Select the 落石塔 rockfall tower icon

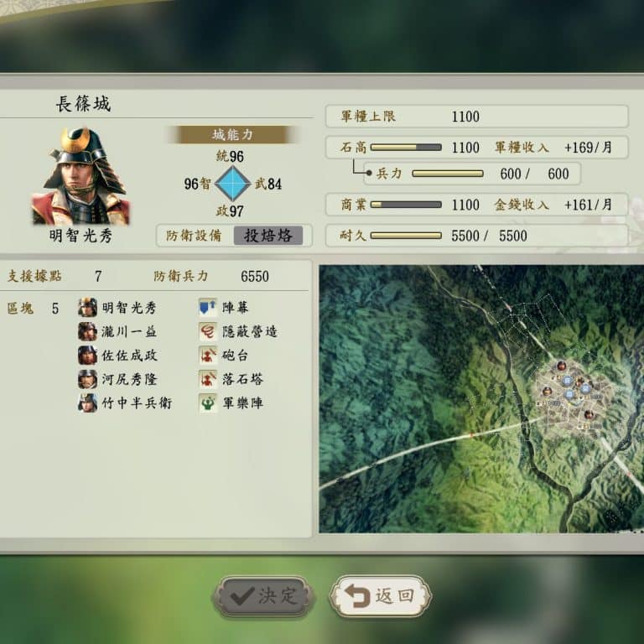208,379
